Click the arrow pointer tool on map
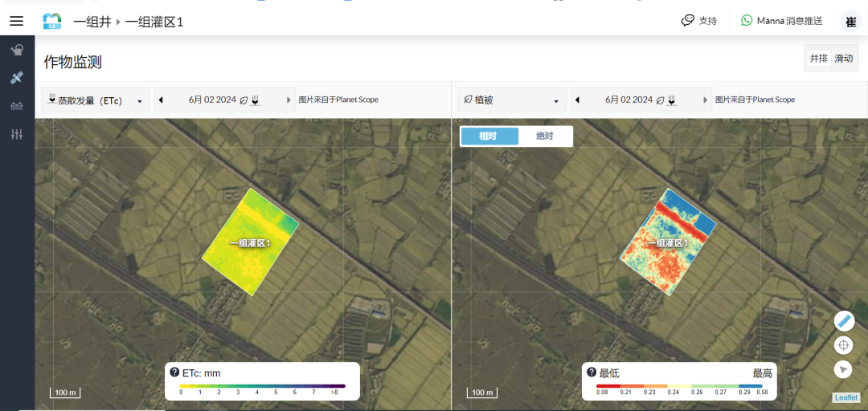Screen dimensions: 868x411 click(843, 369)
